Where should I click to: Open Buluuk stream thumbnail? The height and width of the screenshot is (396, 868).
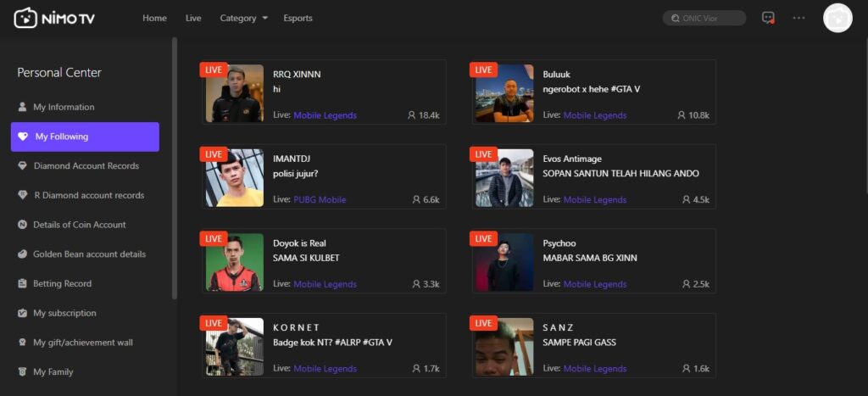point(504,93)
